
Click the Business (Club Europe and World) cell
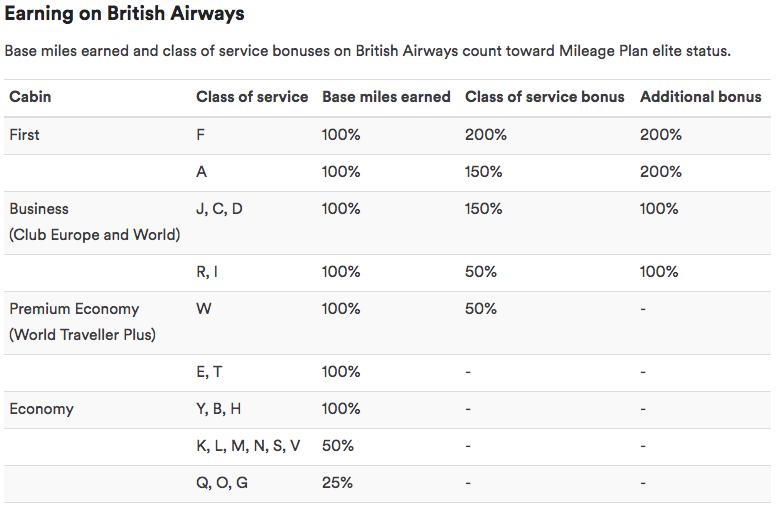pyautogui.click(x=95, y=222)
